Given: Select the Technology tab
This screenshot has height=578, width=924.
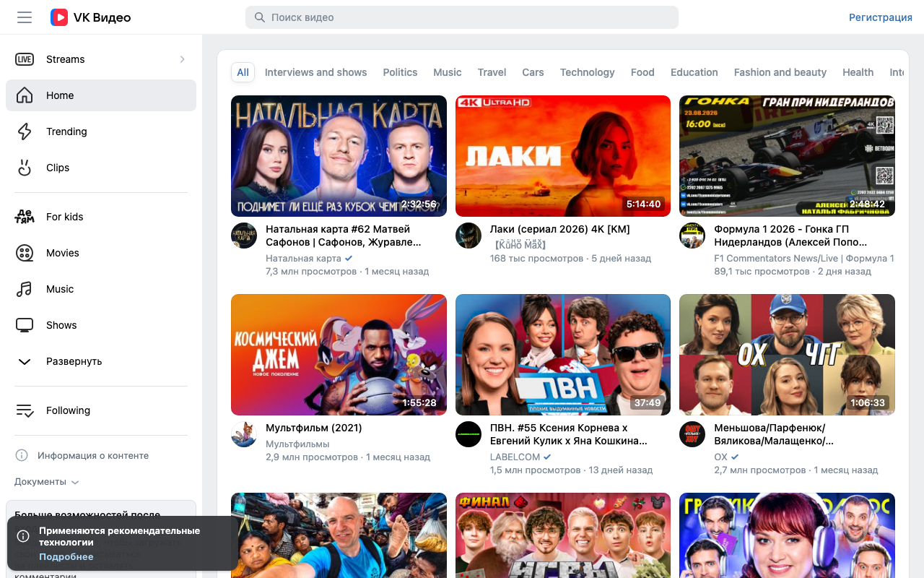Looking at the screenshot, I should point(588,72).
